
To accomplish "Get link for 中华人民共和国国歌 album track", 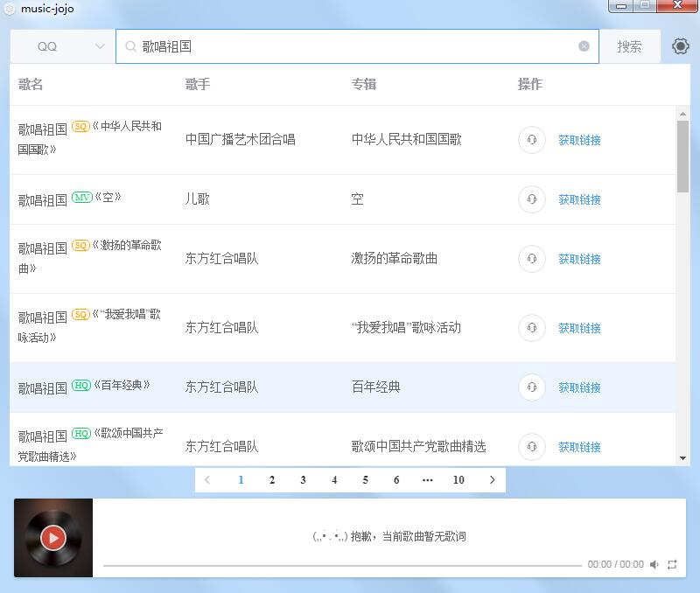I will point(579,140).
